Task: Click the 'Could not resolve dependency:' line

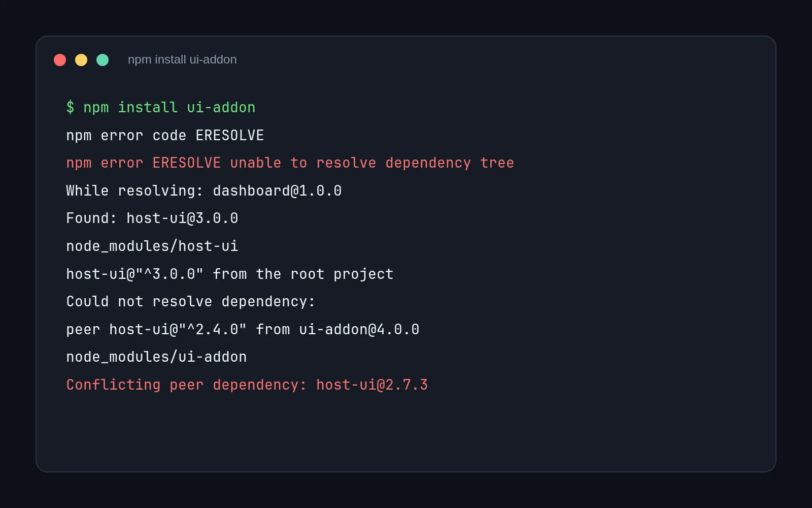Action: point(191,302)
